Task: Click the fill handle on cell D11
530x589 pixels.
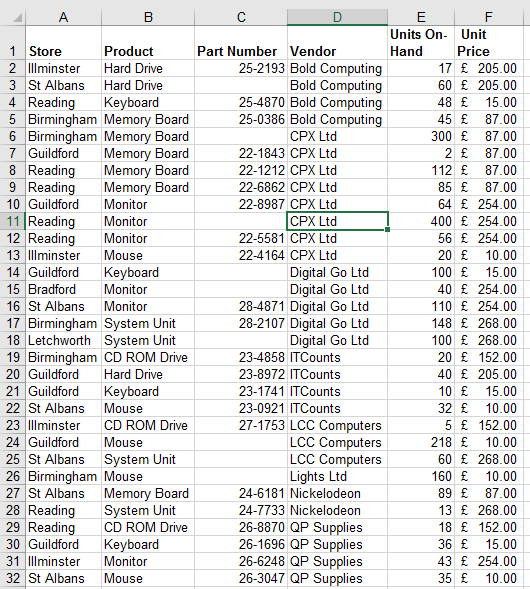Action: 387,230
